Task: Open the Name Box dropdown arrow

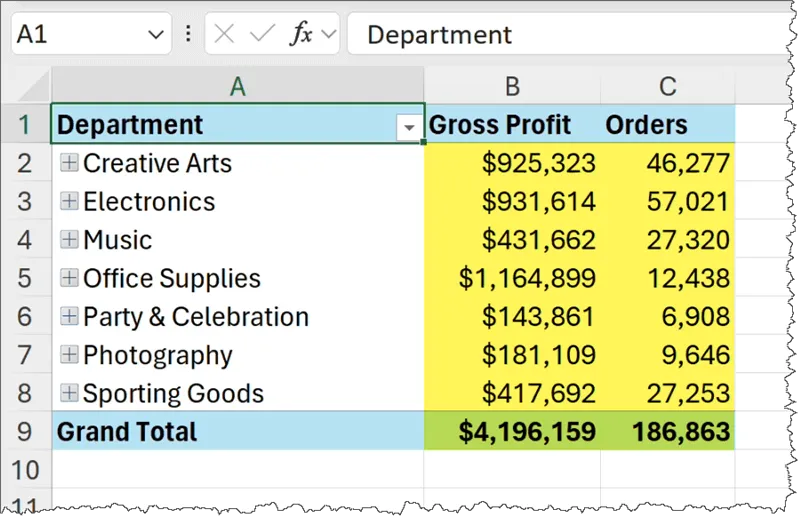Action: tap(155, 35)
